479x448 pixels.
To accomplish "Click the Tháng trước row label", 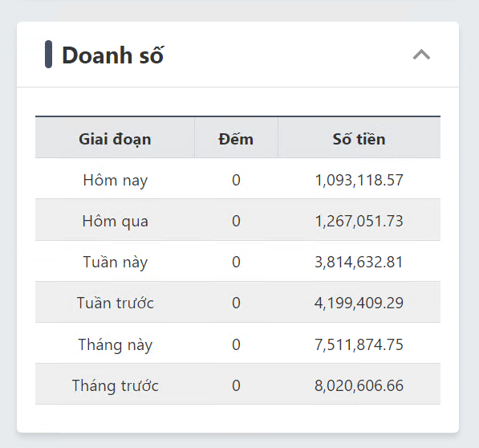I will 116,385.
